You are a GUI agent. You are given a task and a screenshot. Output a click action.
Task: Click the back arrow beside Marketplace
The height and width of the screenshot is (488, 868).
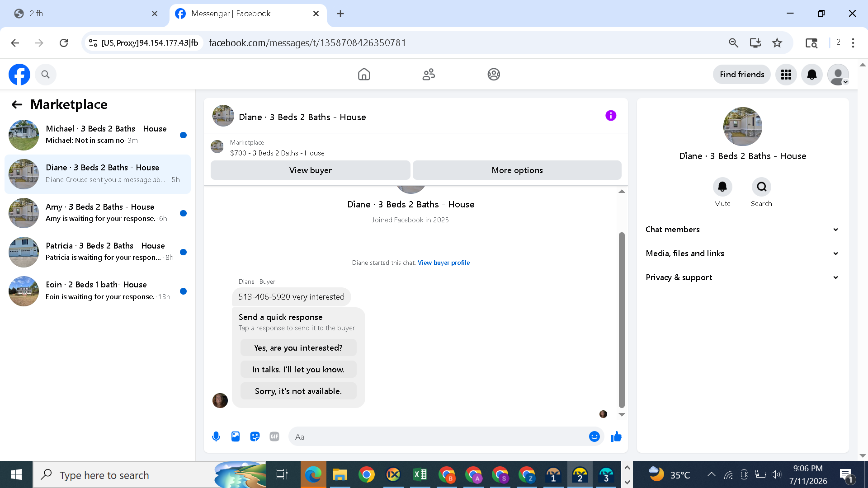(17, 105)
